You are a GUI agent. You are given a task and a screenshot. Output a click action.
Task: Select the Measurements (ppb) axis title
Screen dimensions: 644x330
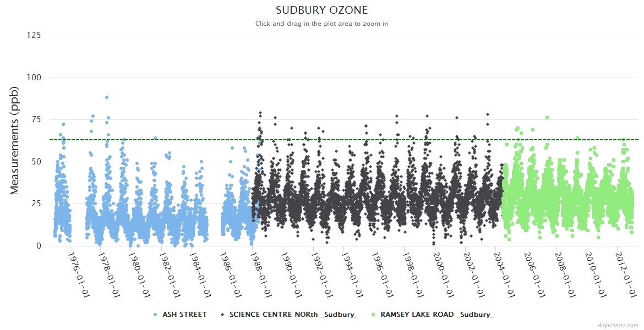pos(15,140)
